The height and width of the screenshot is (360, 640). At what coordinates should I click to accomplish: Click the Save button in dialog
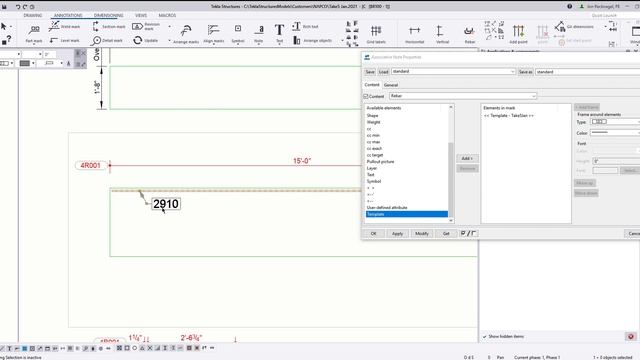(x=370, y=72)
